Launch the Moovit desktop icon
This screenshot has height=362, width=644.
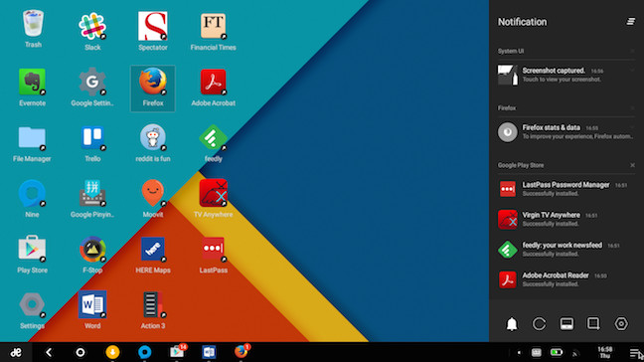point(153,192)
